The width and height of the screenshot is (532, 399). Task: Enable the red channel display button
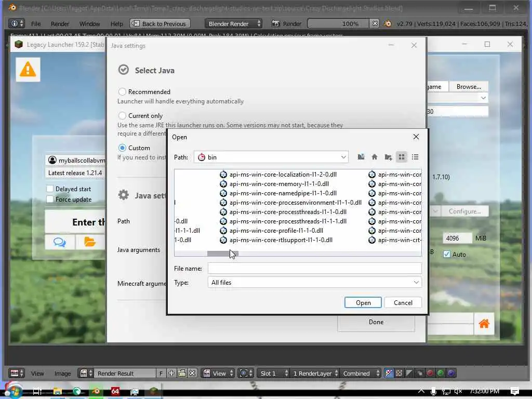tap(430, 373)
